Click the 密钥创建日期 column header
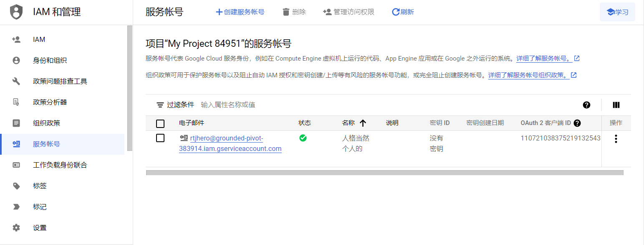The height and width of the screenshot is (245, 644). click(485, 123)
